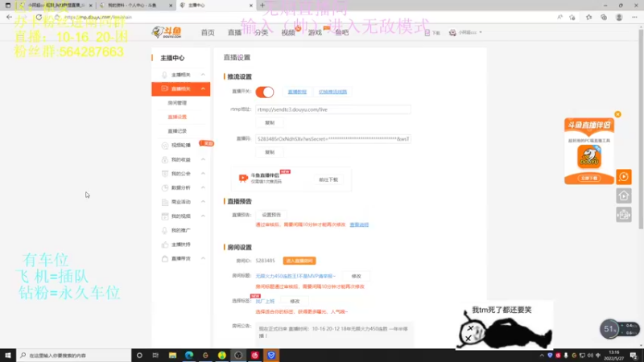
Task: Open browser profile icon
Action: tap(619, 17)
